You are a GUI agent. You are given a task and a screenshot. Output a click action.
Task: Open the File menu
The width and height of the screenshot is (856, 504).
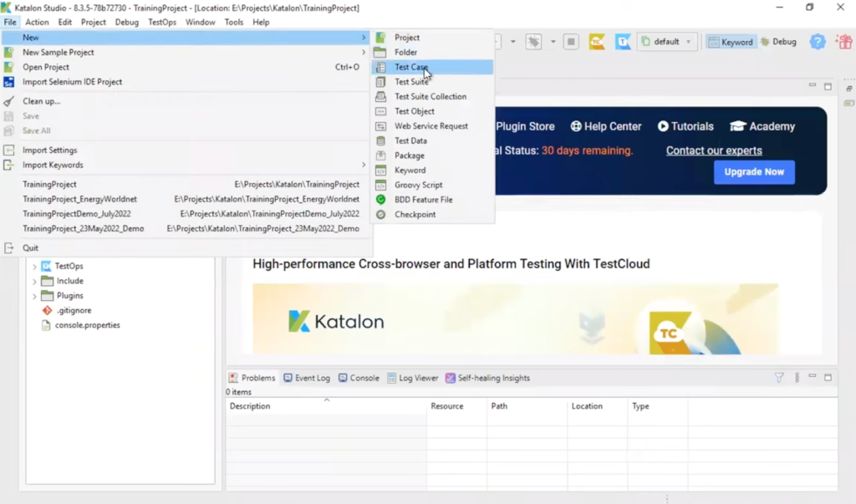10,23
